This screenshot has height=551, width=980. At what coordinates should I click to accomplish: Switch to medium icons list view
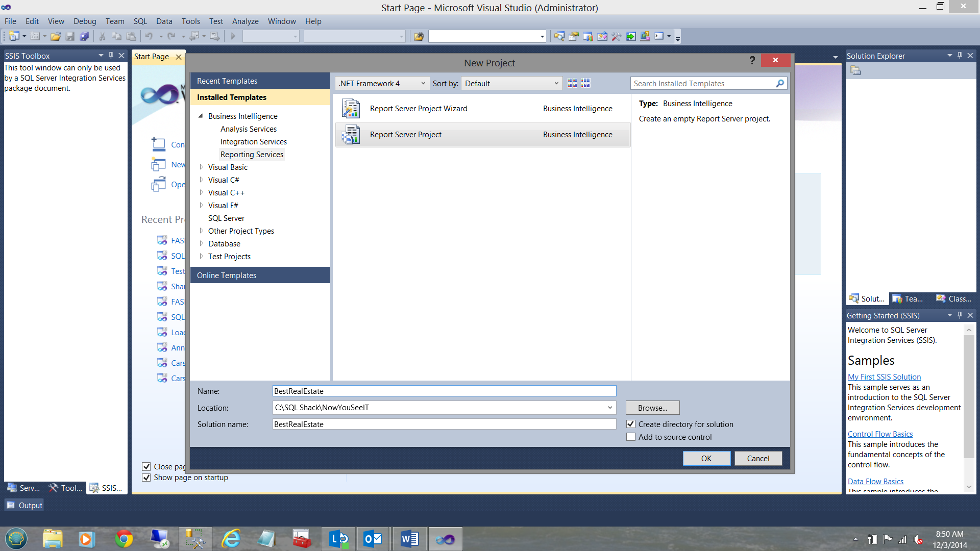click(x=585, y=83)
